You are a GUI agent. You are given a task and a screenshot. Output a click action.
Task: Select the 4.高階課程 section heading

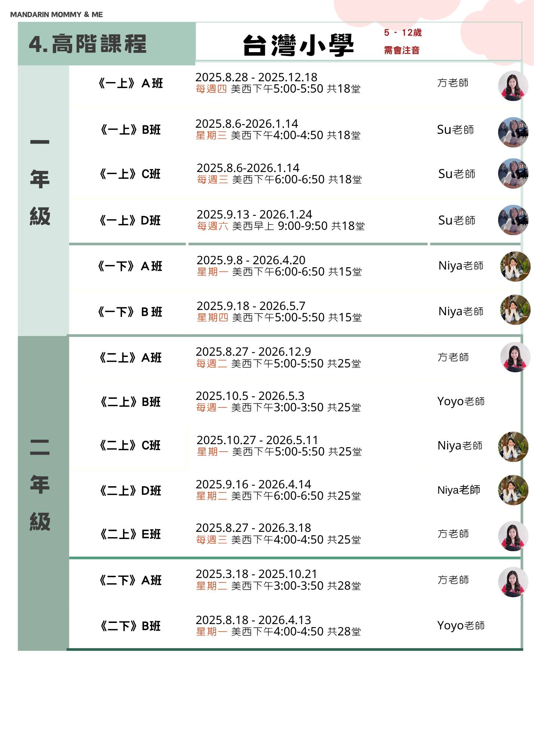pos(88,44)
